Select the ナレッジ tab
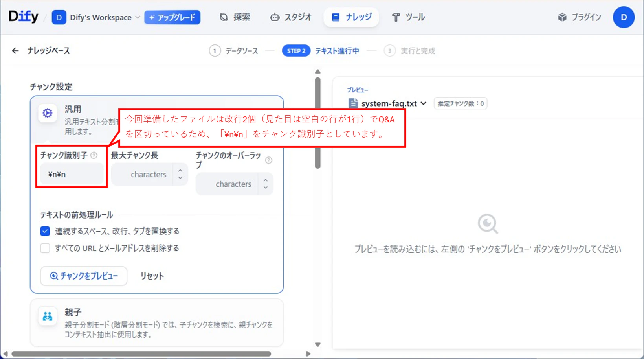The width and height of the screenshot is (644, 359). pos(351,17)
